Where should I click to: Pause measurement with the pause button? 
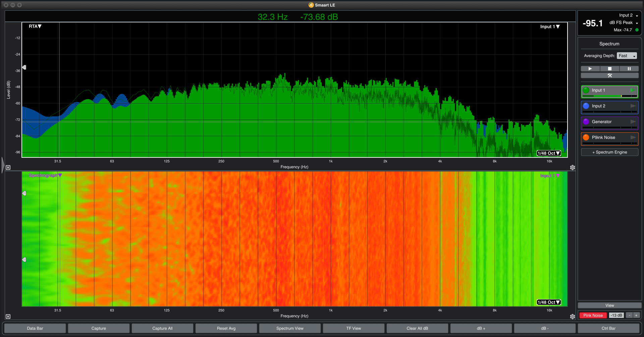point(629,69)
